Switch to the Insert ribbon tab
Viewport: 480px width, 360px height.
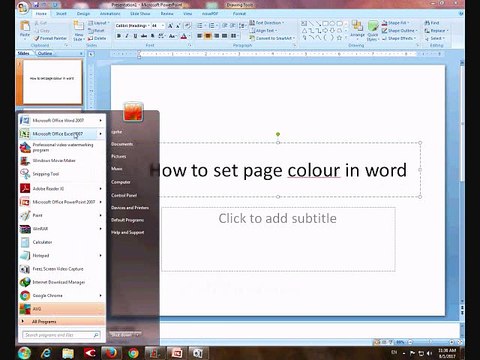pos(61,14)
